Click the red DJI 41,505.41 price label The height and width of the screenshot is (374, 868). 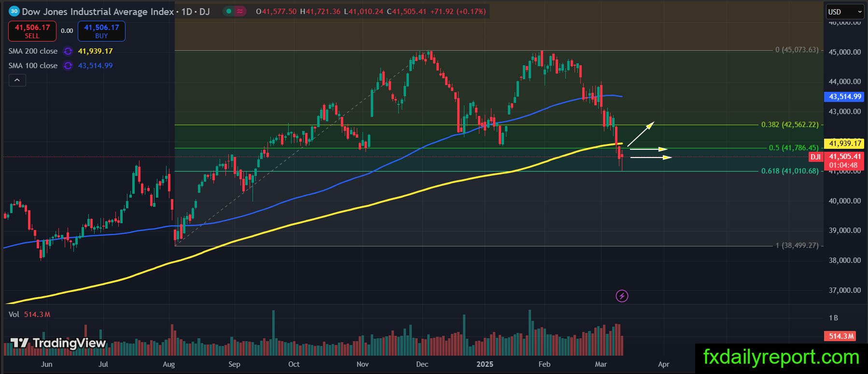[836, 161]
